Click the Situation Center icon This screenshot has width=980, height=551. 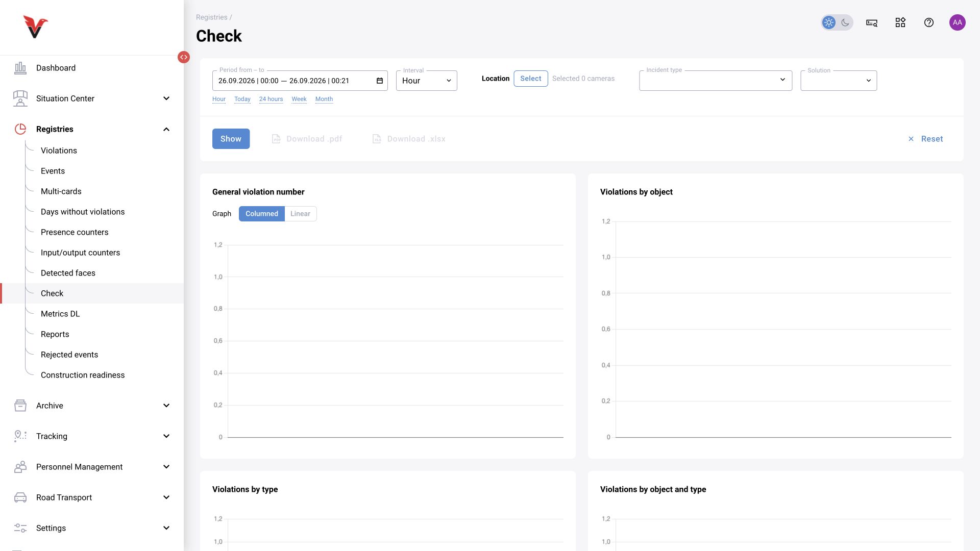pyautogui.click(x=20, y=98)
